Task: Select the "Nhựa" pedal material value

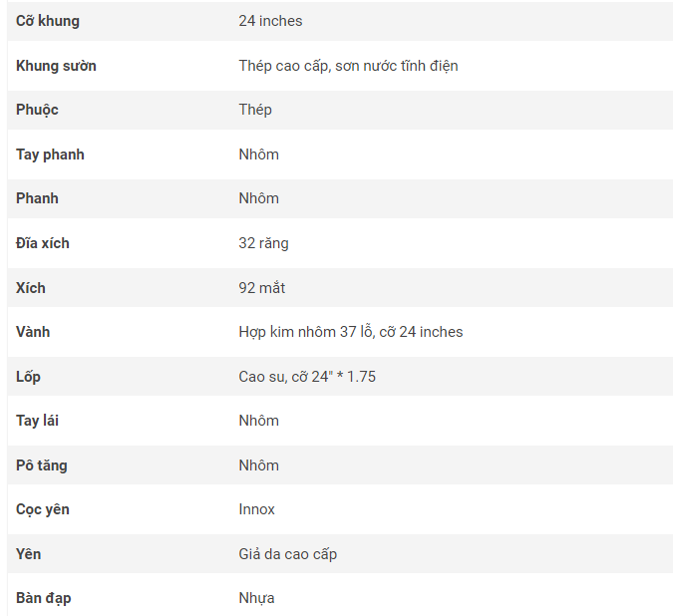Action: [x=256, y=598]
